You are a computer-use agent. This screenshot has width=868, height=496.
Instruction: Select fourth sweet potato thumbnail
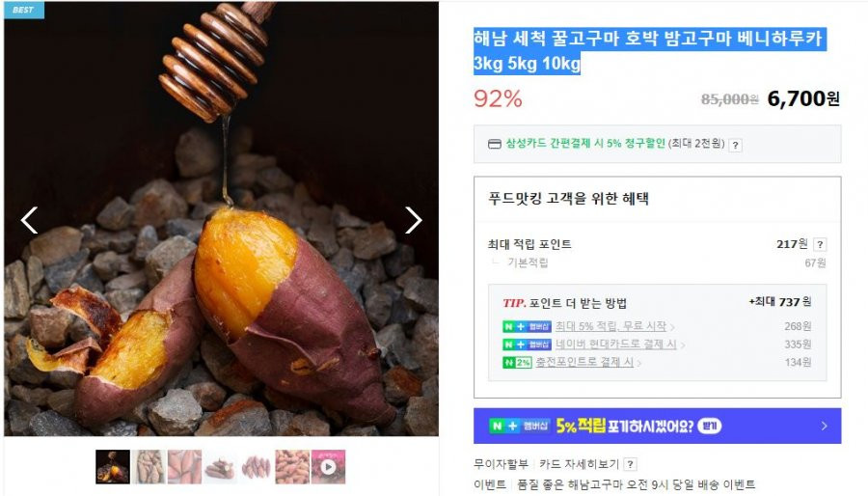point(220,467)
